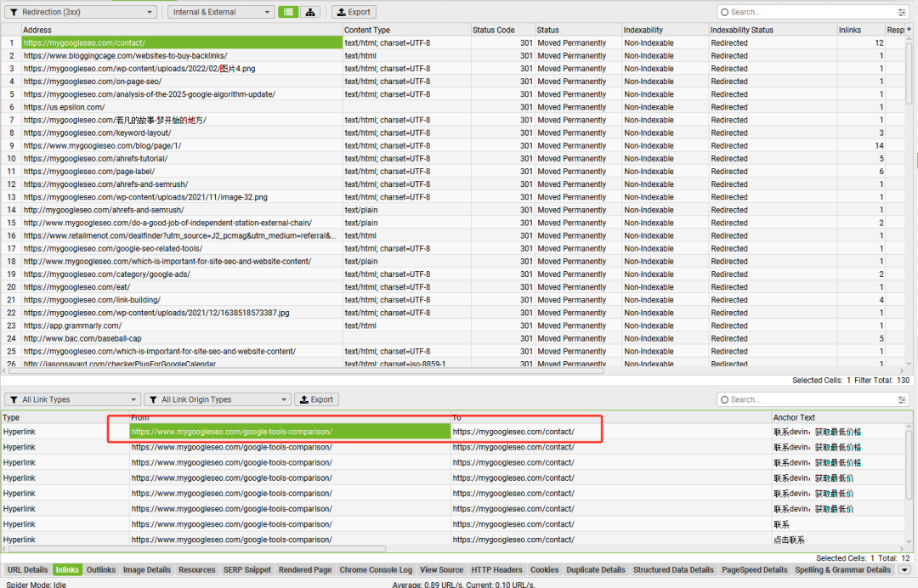Show more bottom tabs arrow
This screenshot has height=588, width=918.
(904, 570)
